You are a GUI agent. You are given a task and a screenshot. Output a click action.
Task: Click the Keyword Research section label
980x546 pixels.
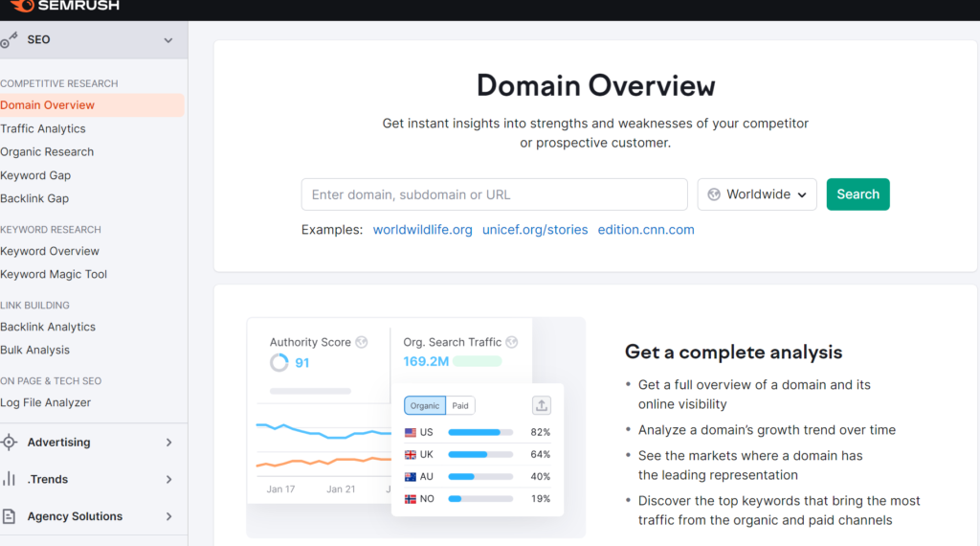point(51,230)
